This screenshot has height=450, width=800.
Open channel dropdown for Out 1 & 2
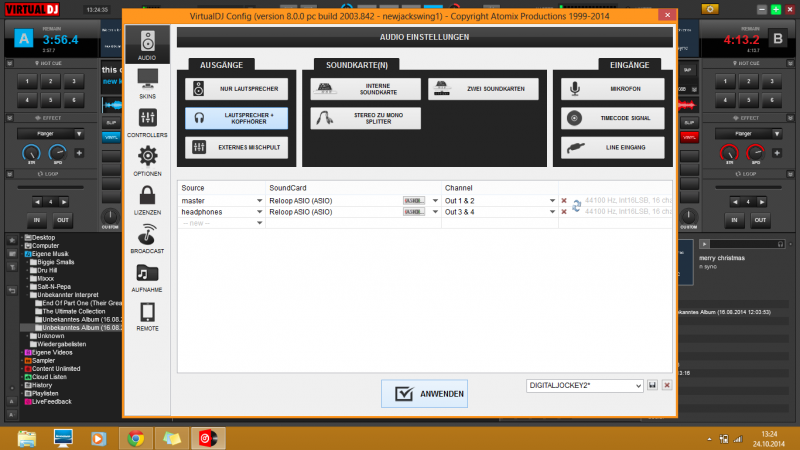(552, 201)
